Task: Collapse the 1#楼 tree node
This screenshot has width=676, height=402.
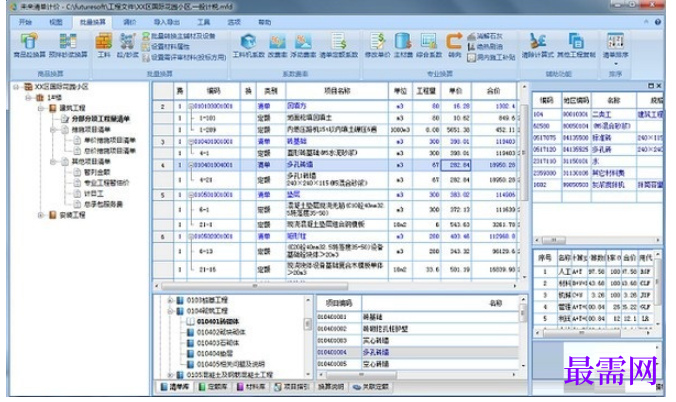Action: point(28,97)
